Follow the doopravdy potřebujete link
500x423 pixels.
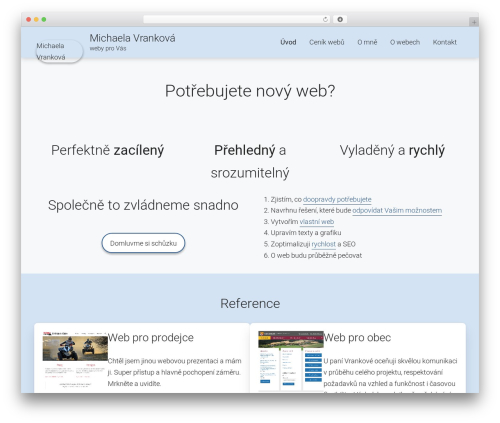coord(337,199)
